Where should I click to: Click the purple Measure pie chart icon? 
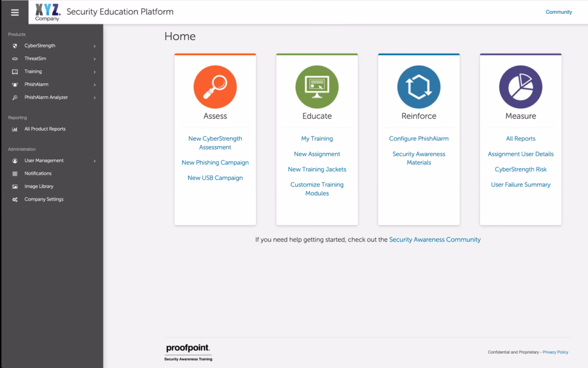coord(520,86)
